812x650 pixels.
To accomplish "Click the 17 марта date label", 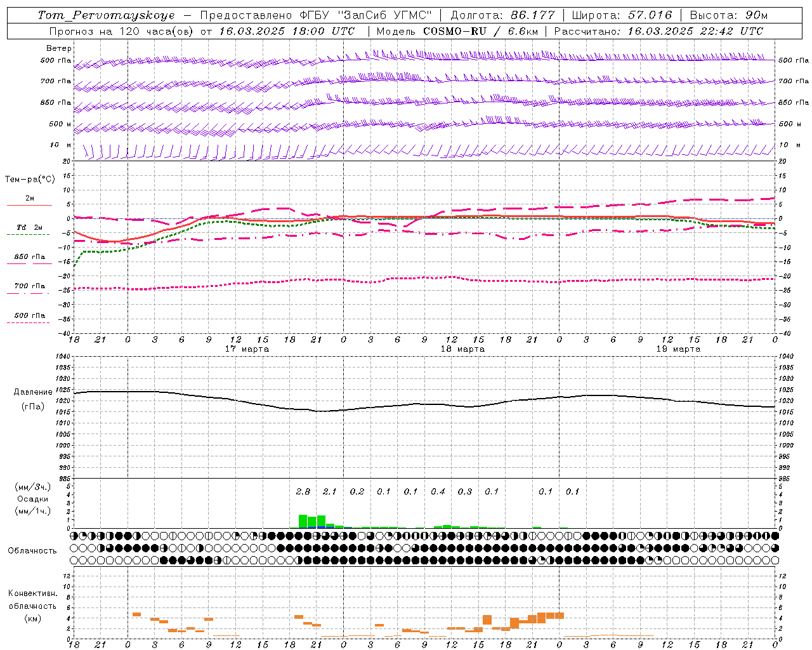I will 247,349.
